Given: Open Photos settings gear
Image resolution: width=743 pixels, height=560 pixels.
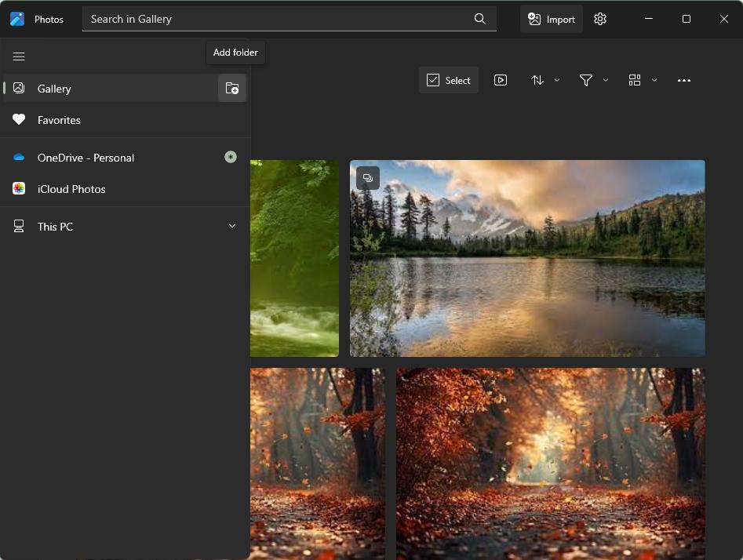Looking at the screenshot, I should tap(600, 19).
